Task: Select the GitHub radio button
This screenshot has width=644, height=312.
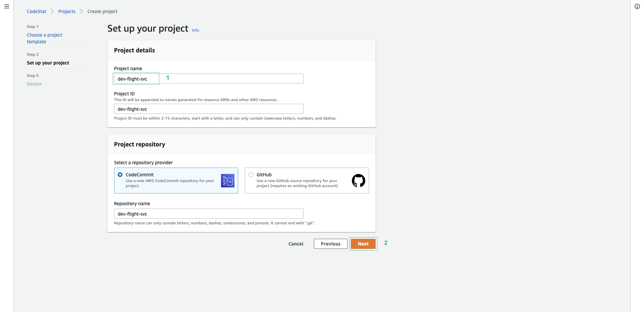Action: pyautogui.click(x=251, y=175)
